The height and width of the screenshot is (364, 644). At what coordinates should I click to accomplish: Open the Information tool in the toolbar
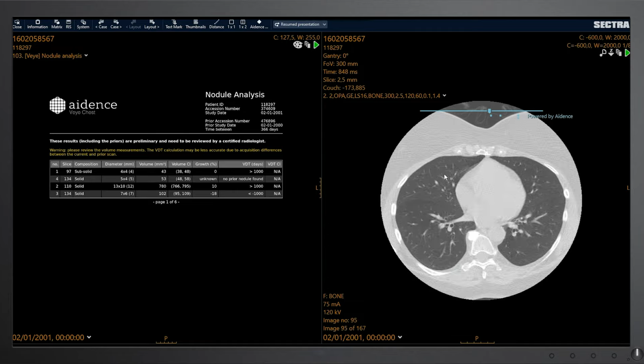37,24
